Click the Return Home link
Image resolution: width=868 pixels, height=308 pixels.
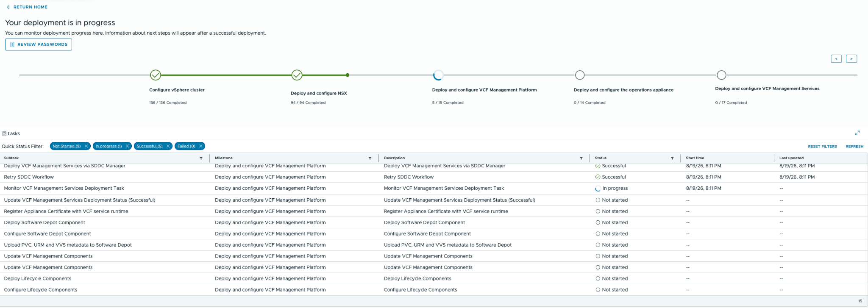pos(27,7)
